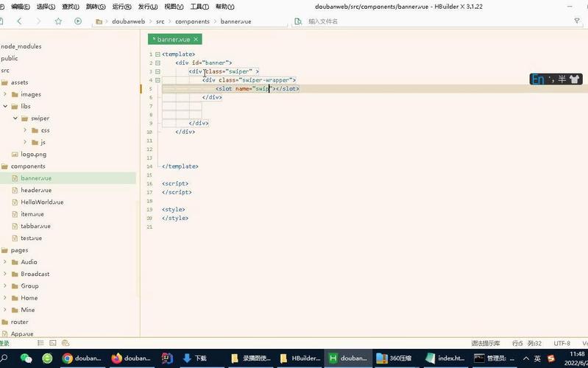Click the filter funnel icon at top right
The image size is (588, 368).
[x=577, y=21]
